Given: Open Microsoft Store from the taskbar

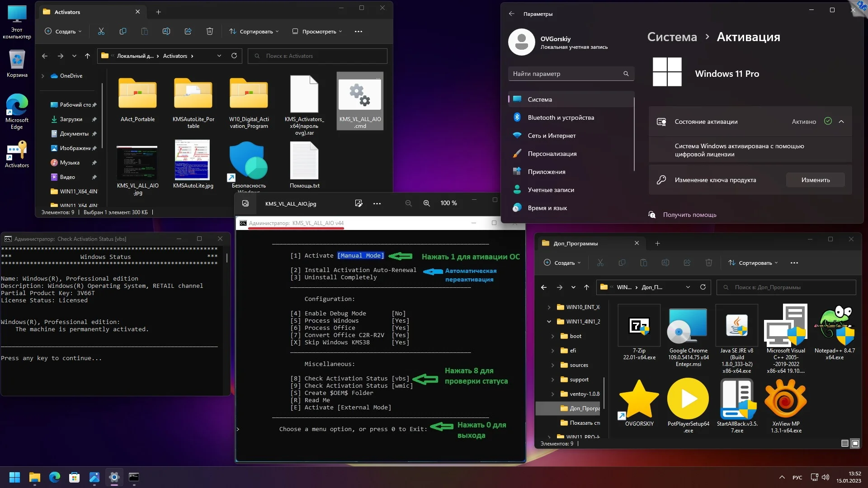Looking at the screenshot, I should (x=74, y=477).
